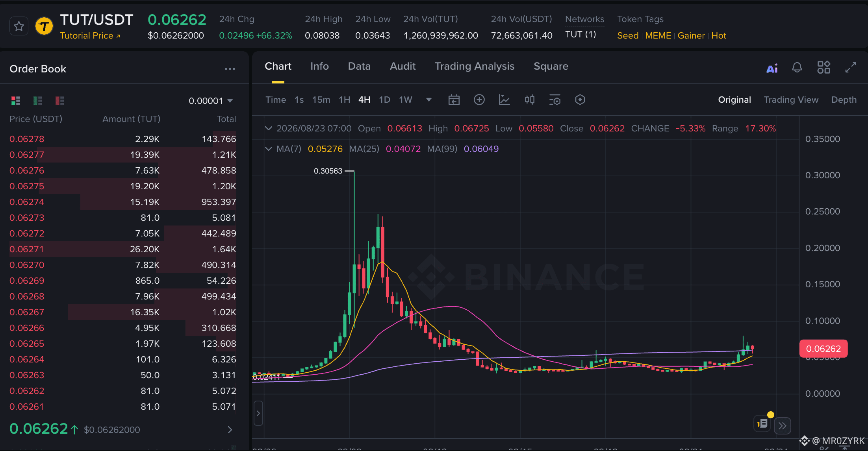
Task: Select the 0.06275 sell order price
Action: 27,186
